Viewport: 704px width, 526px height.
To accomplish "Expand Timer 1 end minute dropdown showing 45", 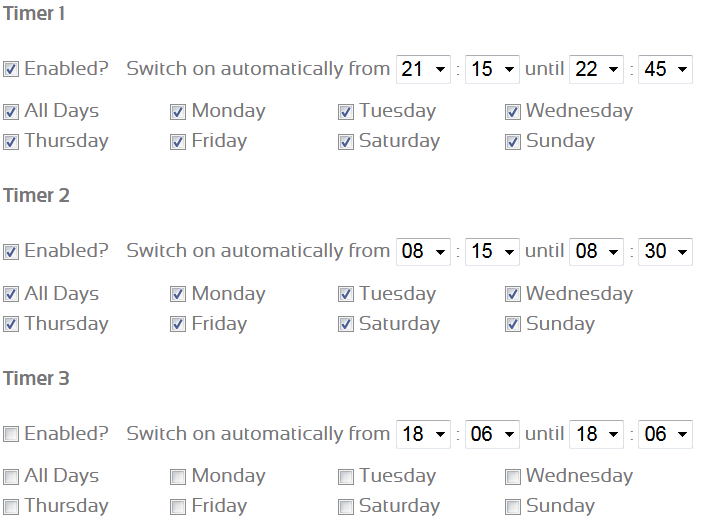I will 665,69.
